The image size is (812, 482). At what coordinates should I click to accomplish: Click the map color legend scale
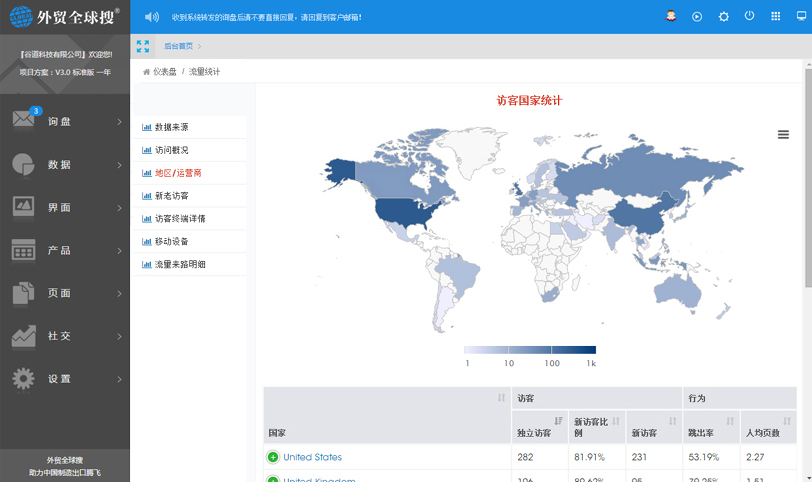click(x=530, y=350)
